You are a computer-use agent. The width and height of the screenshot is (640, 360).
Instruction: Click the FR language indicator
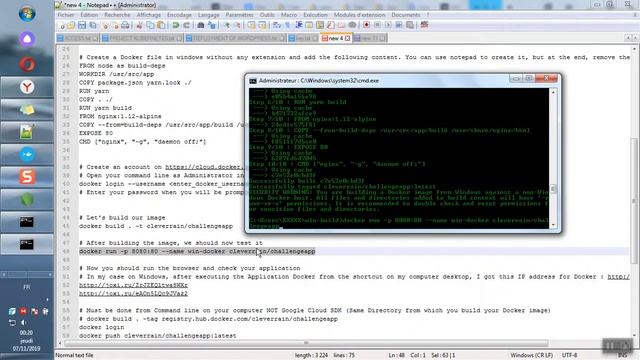(27, 287)
